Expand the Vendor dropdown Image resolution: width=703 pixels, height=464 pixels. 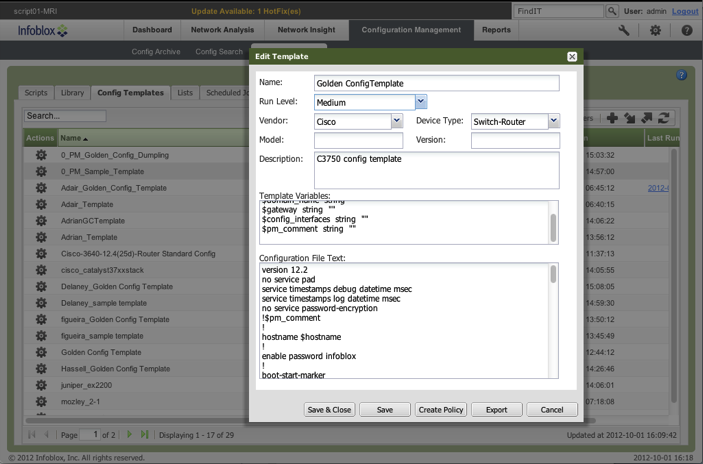[397, 121]
